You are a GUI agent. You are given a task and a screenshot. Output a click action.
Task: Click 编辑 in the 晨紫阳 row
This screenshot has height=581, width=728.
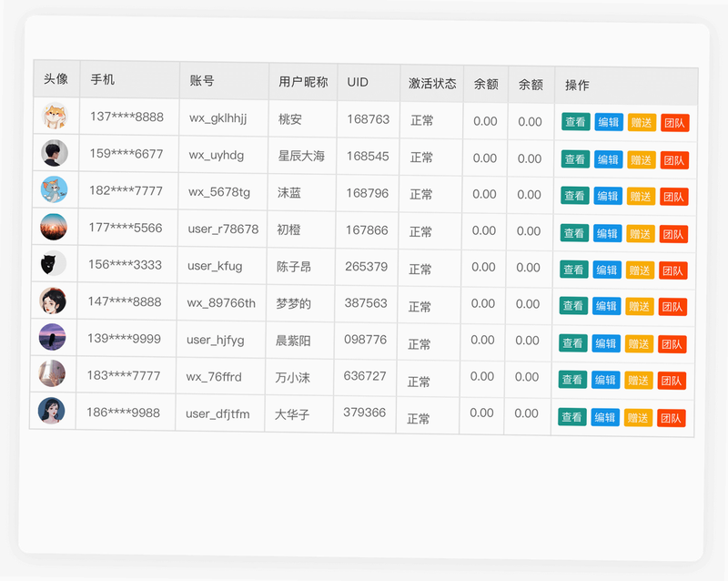606,343
